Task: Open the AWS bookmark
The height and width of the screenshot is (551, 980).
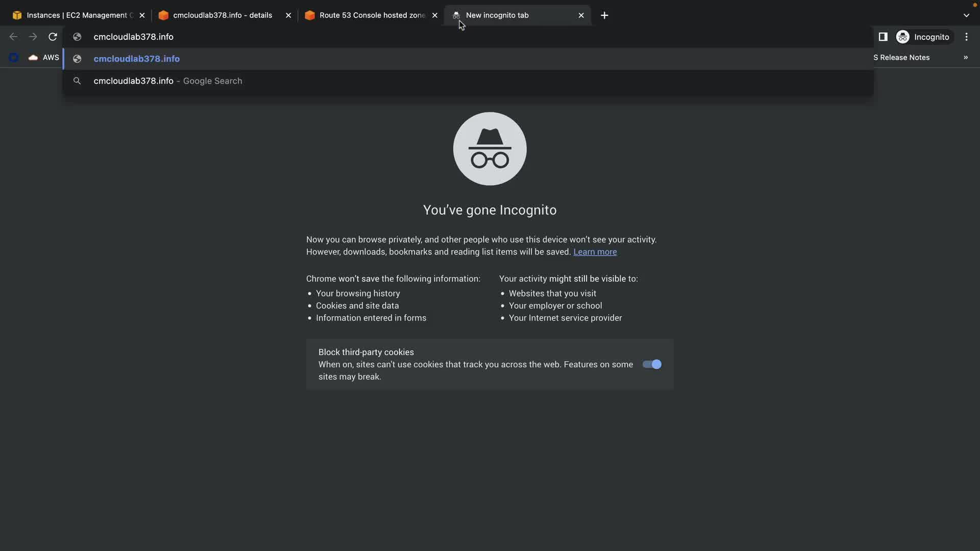Action: pyautogui.click(x=44, y=58)
